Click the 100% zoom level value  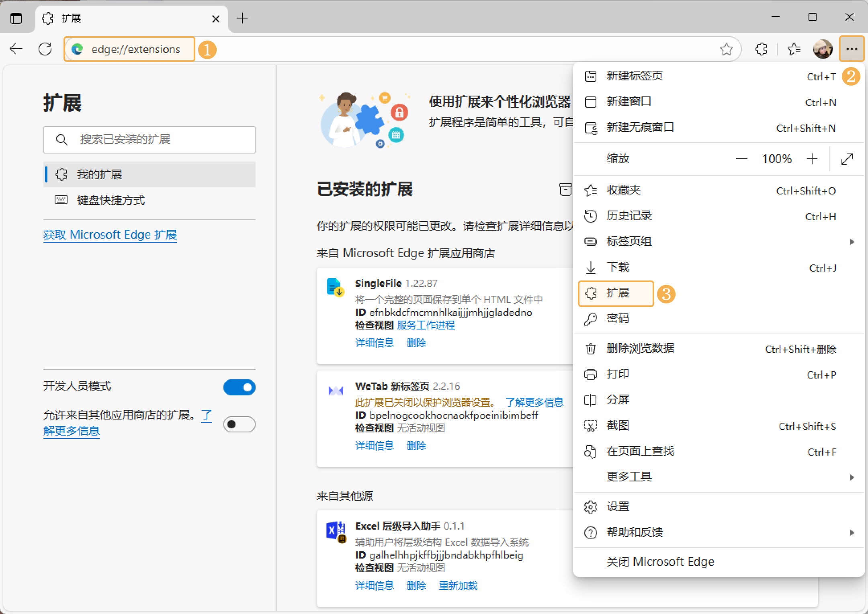(x=777, y=159)
